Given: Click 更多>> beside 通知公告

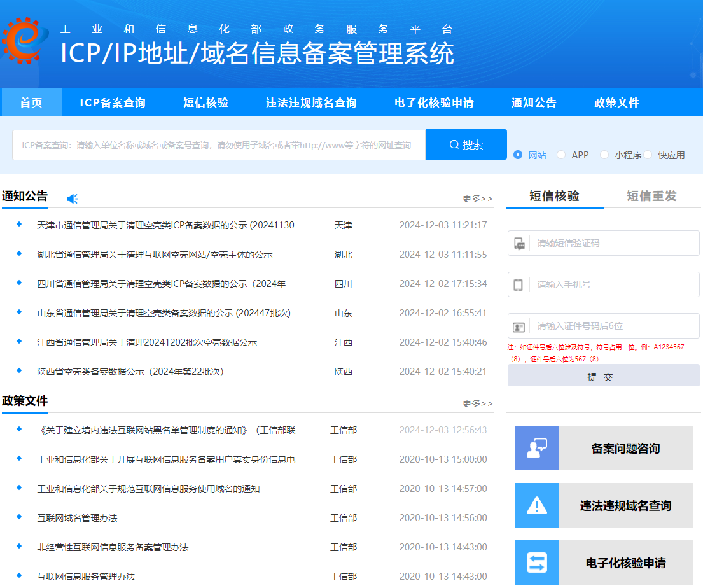Looking at the screenshot, I should point(478,199).
